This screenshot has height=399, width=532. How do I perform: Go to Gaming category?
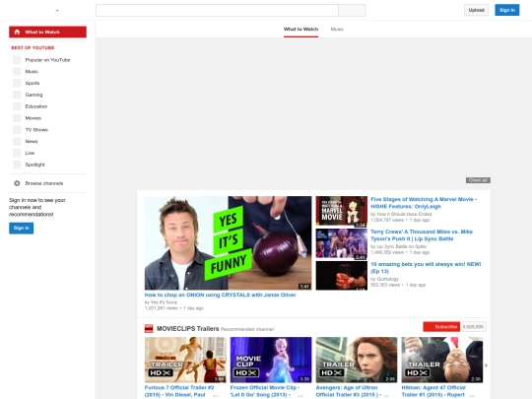click(x=33, y=95)
